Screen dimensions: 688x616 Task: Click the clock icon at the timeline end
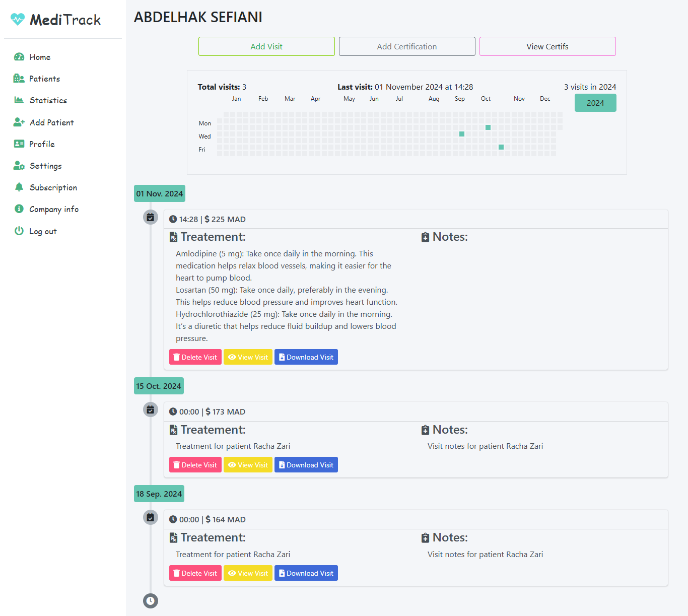151,600
